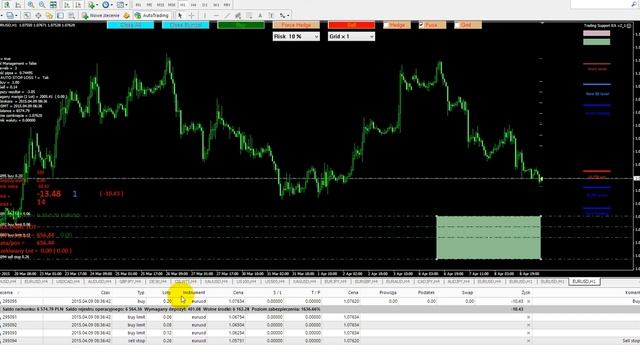The width and height of the screenshot is (640, 360).
Task: Click the green color swatch in EA panel
Action: (596, 42)
